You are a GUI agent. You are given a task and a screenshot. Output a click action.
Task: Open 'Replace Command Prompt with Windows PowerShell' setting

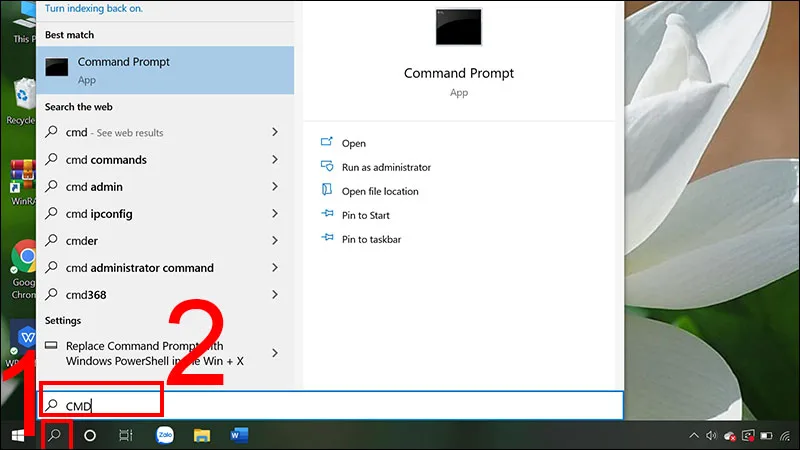point(165,353)
